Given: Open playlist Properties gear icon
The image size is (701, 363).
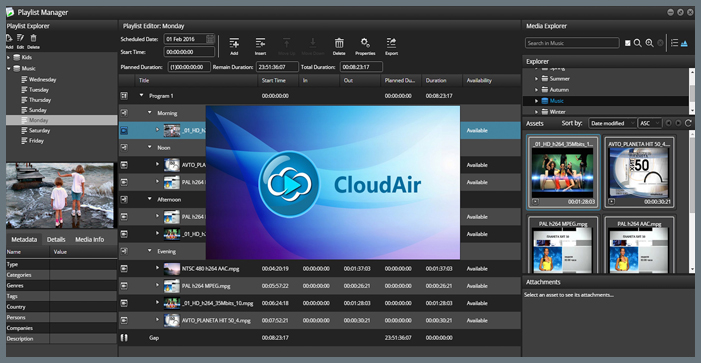Looking at the screenshot, I should click(365, 43).
